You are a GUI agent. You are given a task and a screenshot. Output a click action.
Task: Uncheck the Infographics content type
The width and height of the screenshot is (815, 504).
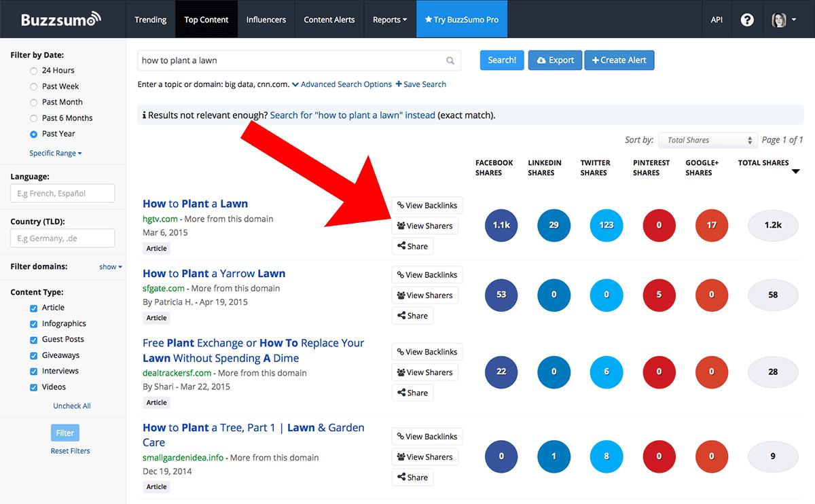click(x=34, y=324)
